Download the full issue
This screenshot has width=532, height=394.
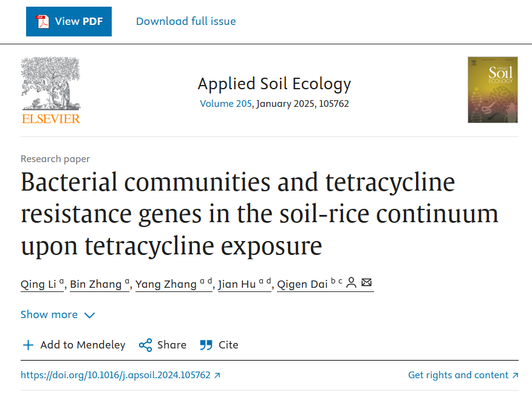[186, 21]
